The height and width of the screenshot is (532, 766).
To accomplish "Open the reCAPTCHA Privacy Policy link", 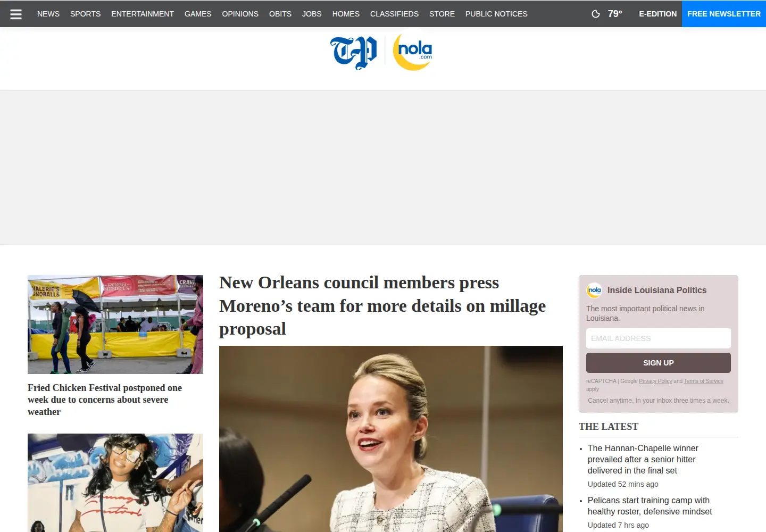I will coord(655,381).
